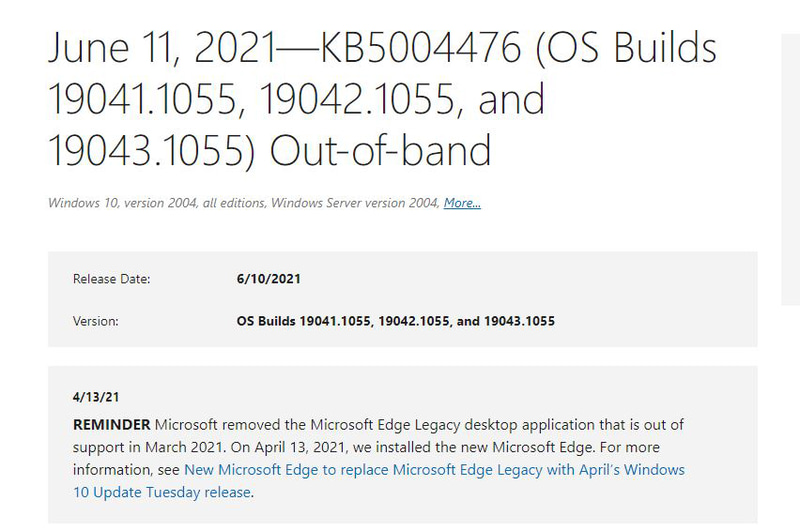Click the "More..." link after Windows Server
Screen dimensions: 800x531
pos(462,203)
